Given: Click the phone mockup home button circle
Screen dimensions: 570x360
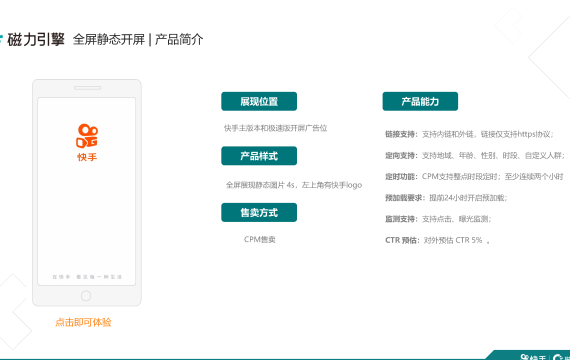Looking at the screenshot, I should [86, 296].
